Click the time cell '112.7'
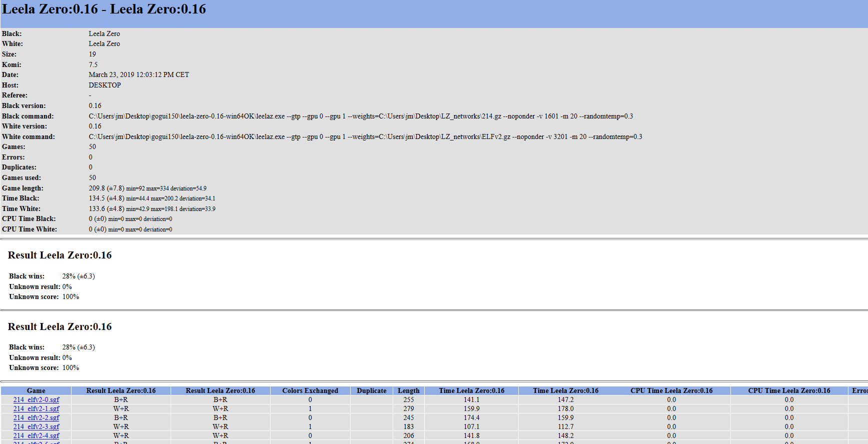This screenshot has width=868, height=444. point(566,426)
